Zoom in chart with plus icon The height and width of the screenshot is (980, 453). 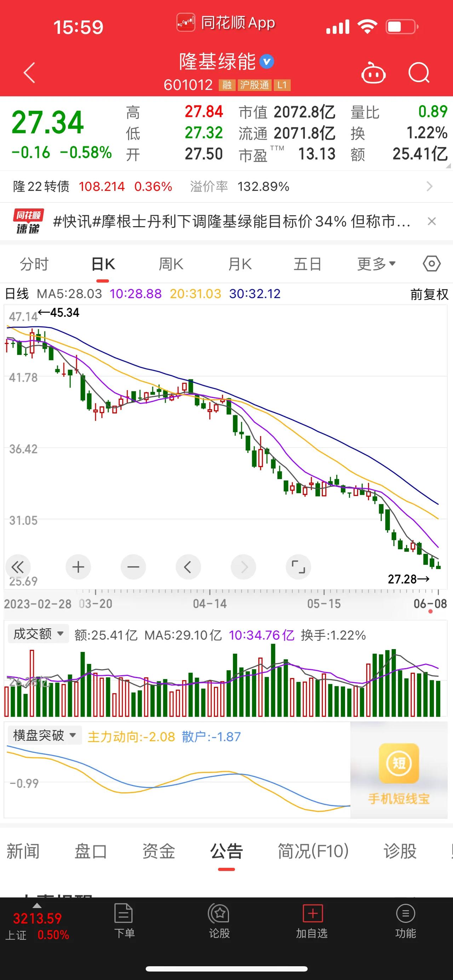pyautogui.click(x=78, y=567)
